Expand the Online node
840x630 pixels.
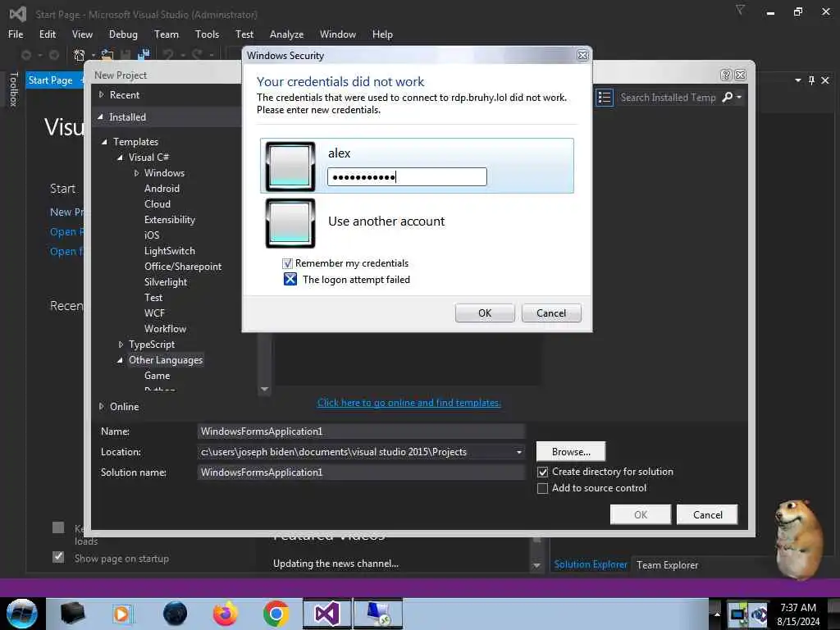(101, 407)
